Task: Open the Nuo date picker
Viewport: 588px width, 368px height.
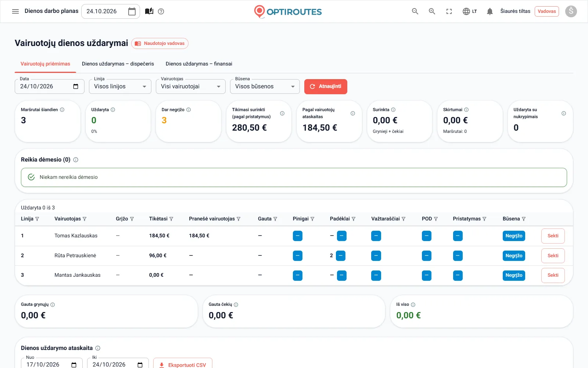Action: (74, 365)
